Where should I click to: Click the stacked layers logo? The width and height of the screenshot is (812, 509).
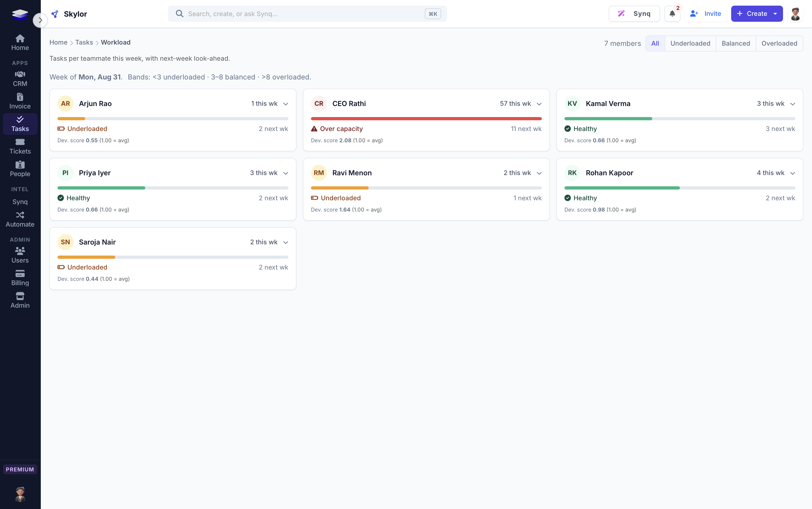pyautogui.click(x=20, y=14)
